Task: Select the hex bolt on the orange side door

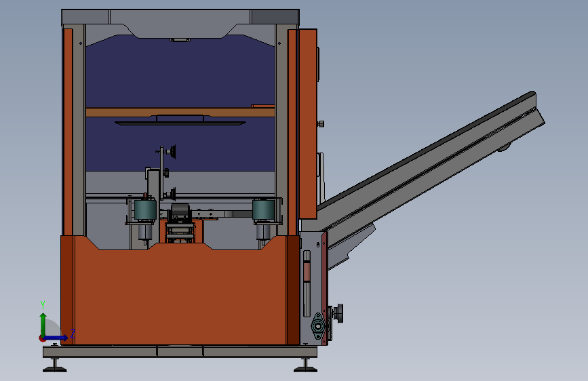Action: pos(321,123)
